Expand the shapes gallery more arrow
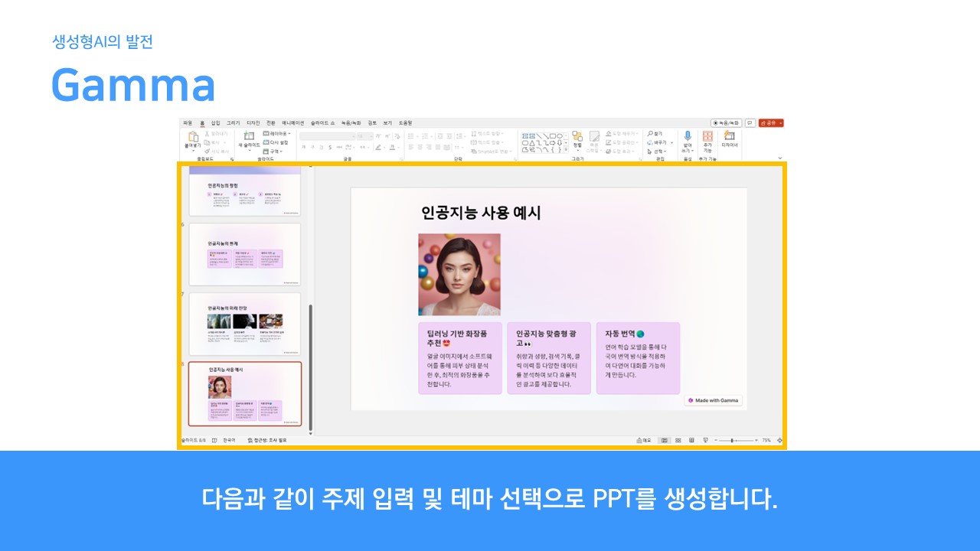This screenshot has width=980, height=551. 566,150
